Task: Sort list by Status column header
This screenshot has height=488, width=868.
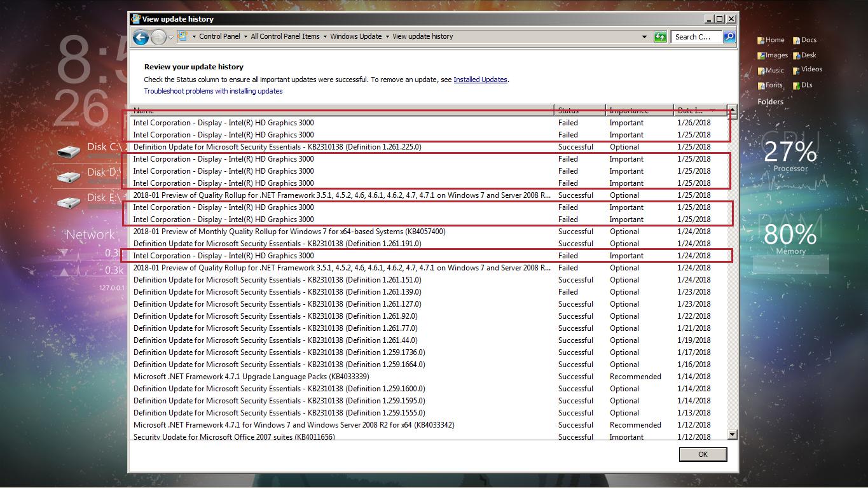Action: tap(580, 110)
